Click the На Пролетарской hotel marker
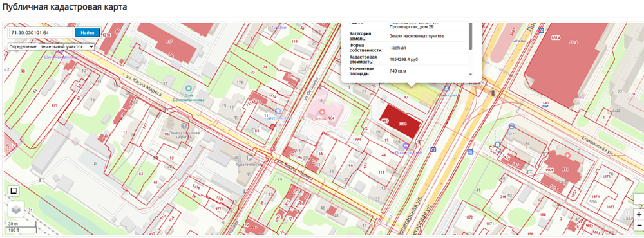This screenshot has width=644, height=238. [406, 145]
